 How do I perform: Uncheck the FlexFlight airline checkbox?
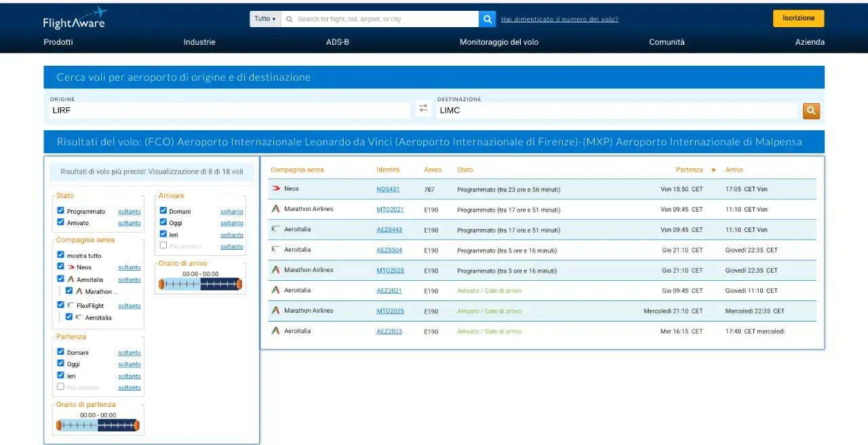click(61, 305)
